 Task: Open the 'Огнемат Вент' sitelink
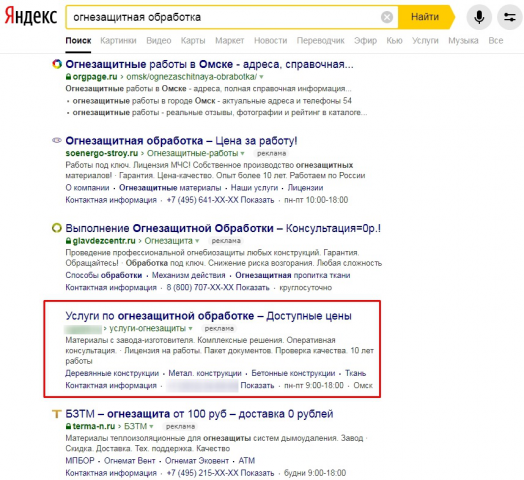130,461
